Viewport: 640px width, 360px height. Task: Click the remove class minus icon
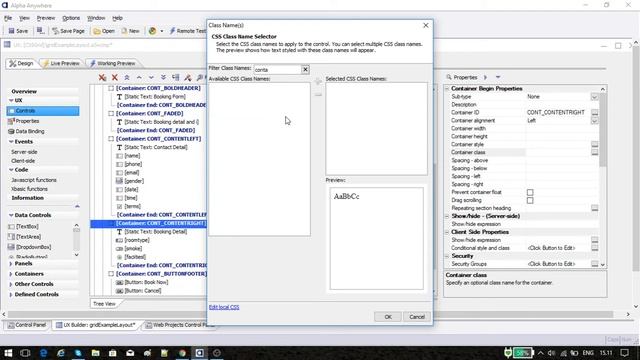pyautogui.click(x=318, y=95)
